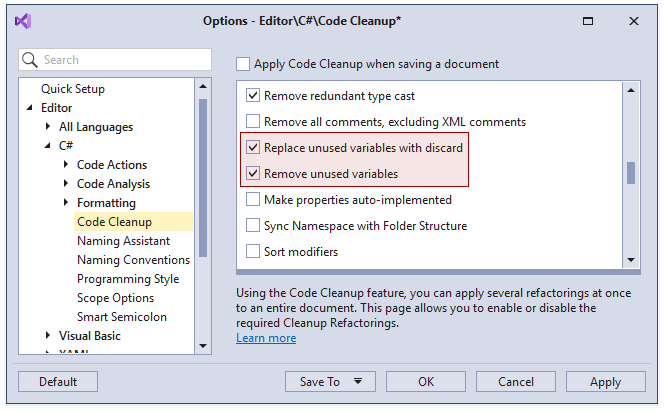Click the Apply button
The height and width of the screenshot is (412, 664).
pyautogui.click(x=605, y=381)
